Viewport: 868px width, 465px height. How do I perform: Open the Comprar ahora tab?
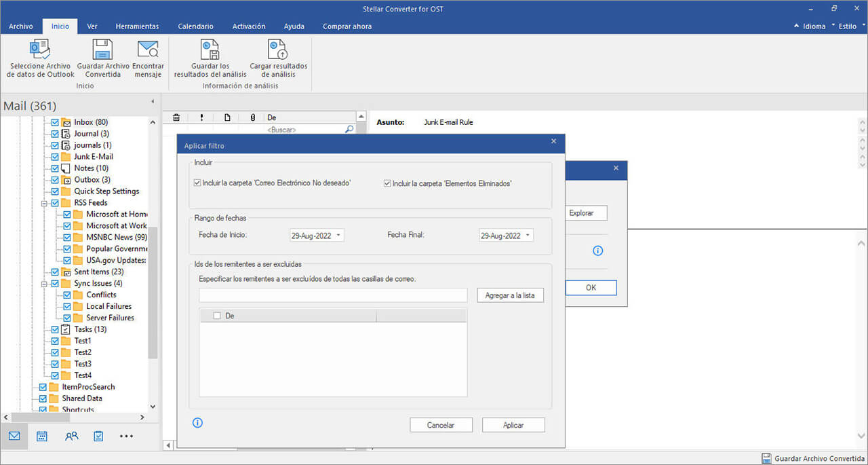(x=347, y=26)
